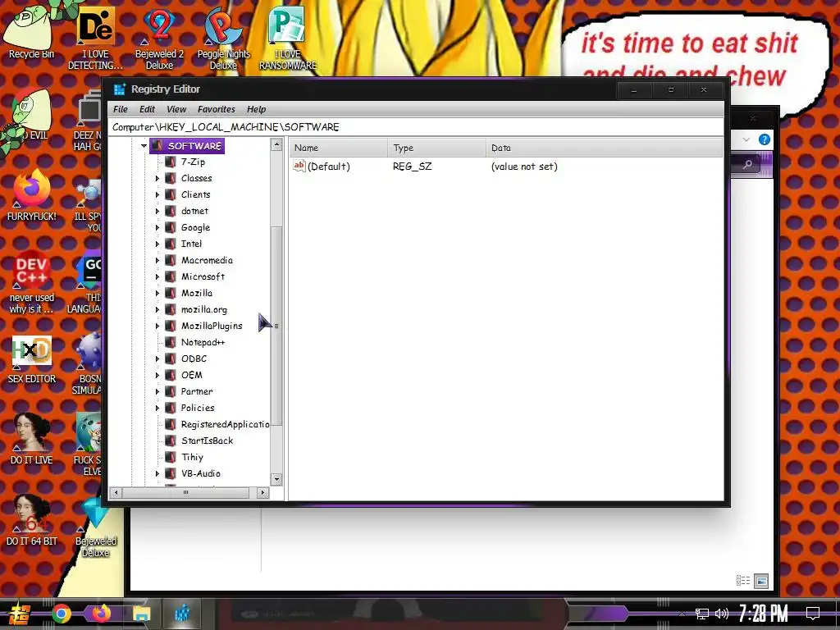Open Firefox from the taskbar

101,614
